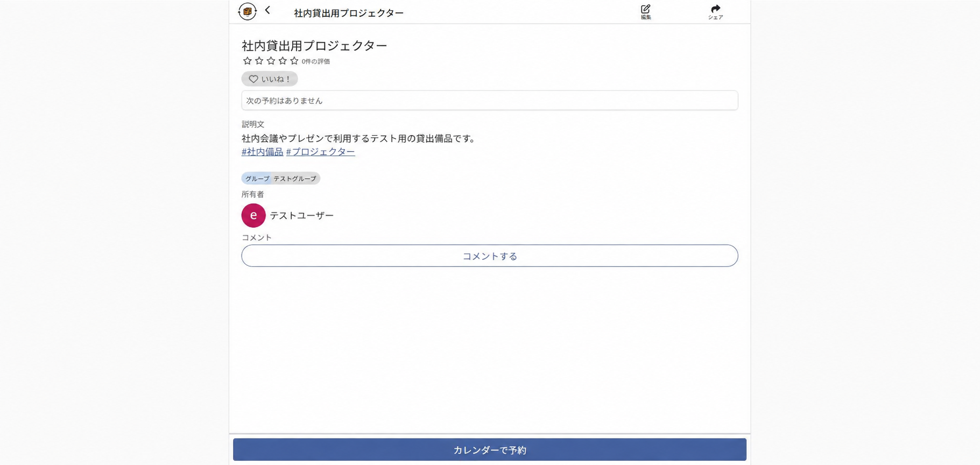Click the owner avatar with letter e

(x=253, y=215)
